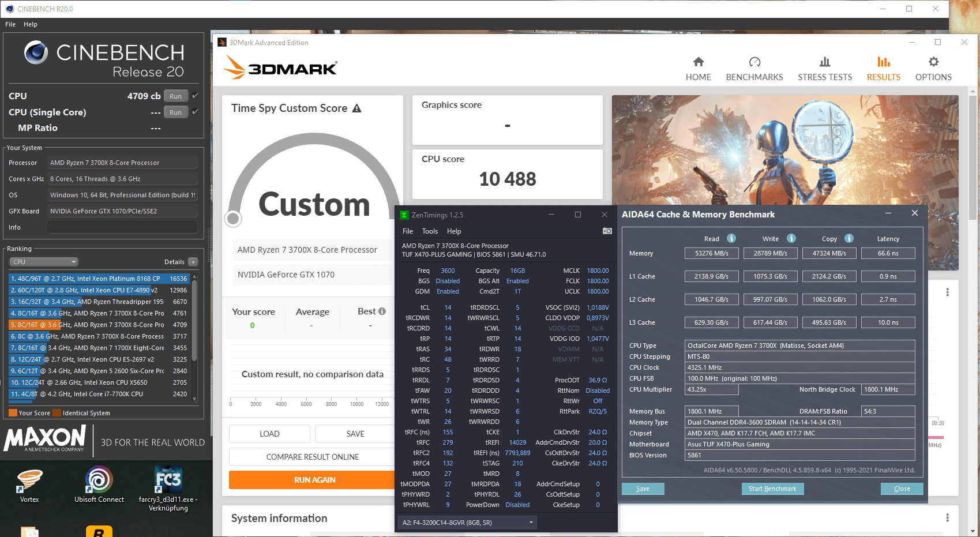Open the 3DMark Options tab
Viewport: 980px width, 537px height.
pos(933,69)
